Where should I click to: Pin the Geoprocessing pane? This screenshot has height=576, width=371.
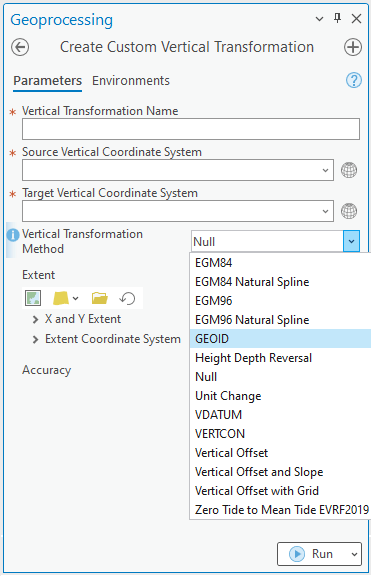pos(337,18)
